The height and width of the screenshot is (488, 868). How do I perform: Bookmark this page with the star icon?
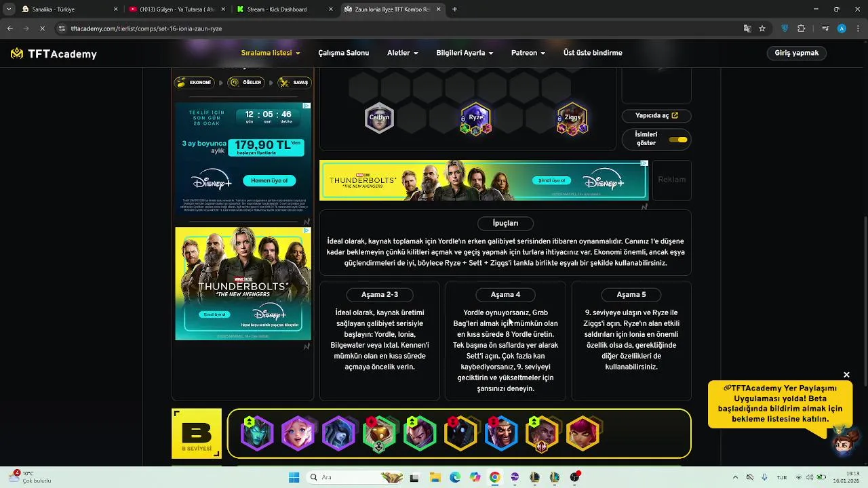click(x=762, y=28)
